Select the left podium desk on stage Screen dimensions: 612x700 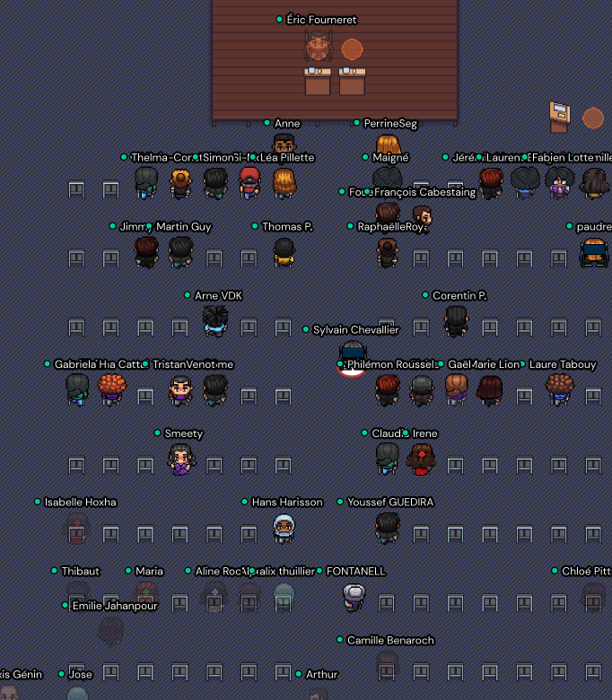318,81
